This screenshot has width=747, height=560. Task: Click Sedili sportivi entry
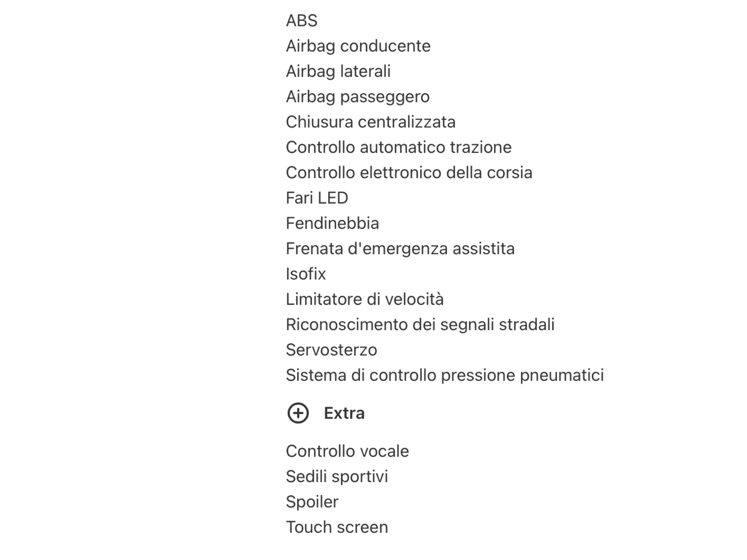[x=337, y=477]
